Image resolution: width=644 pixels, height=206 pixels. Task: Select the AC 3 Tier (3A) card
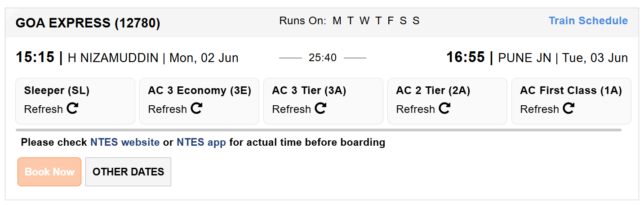[323, 101]
